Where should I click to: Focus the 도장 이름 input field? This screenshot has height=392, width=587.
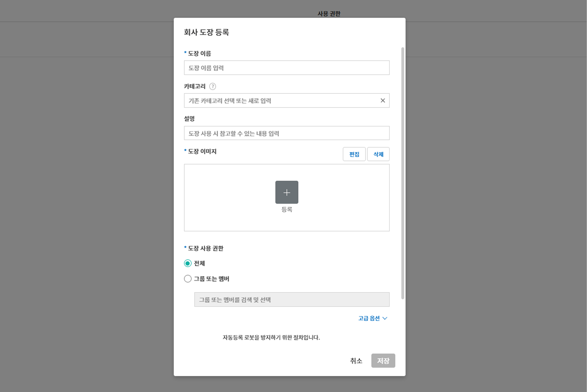286,68
